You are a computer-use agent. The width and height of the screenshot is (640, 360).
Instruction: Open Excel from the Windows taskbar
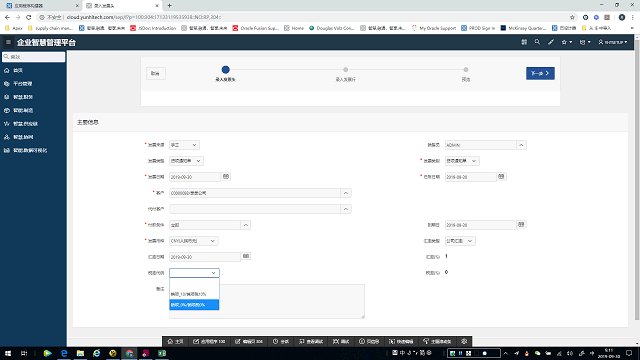pos(162,353)
